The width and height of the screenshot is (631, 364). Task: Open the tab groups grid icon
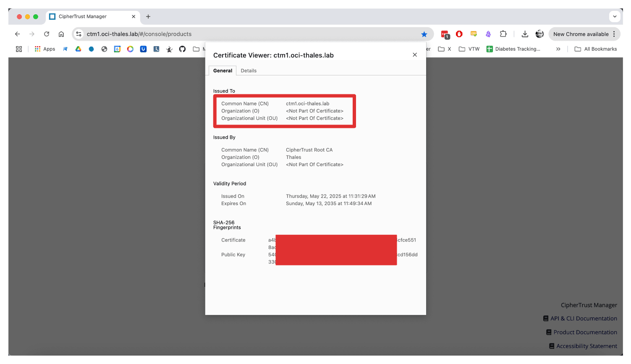point(19,49)
